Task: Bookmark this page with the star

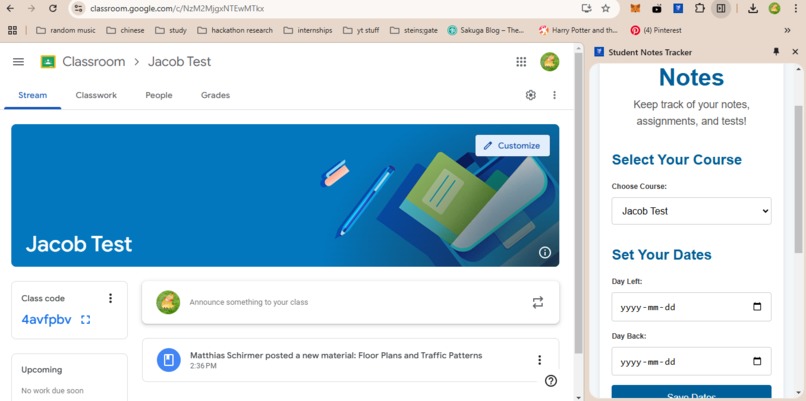Action: pyautogui.click(x=606, y=8)
